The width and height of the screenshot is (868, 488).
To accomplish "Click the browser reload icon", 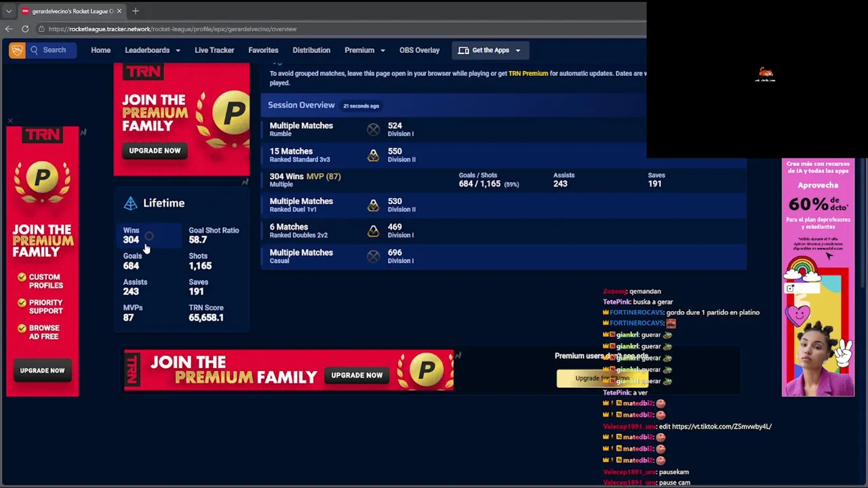I will [25, 28].
